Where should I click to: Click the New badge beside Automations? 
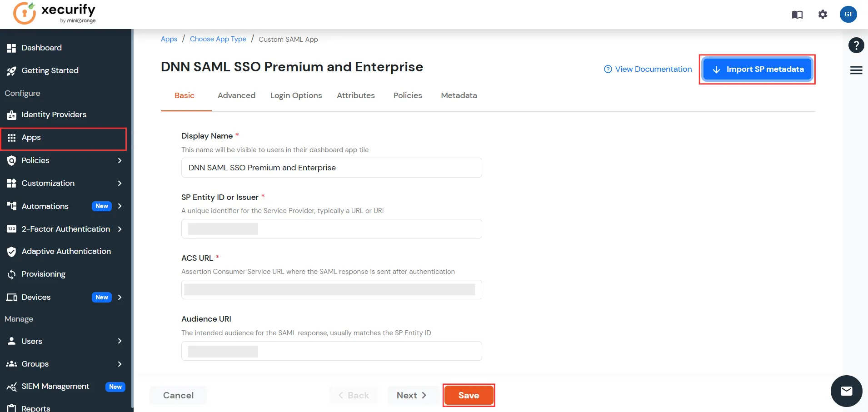(102, 206)
